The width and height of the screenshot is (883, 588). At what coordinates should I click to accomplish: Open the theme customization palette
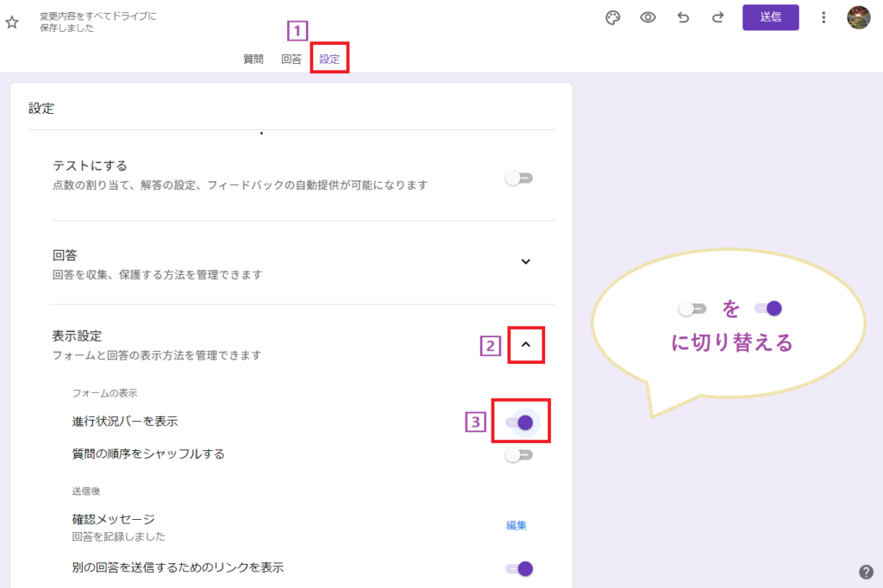point(612,17)
